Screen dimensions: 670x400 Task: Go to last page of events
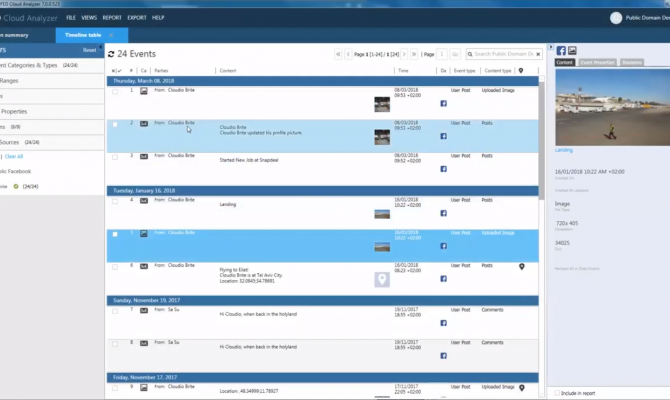click(x=414, y=54)
